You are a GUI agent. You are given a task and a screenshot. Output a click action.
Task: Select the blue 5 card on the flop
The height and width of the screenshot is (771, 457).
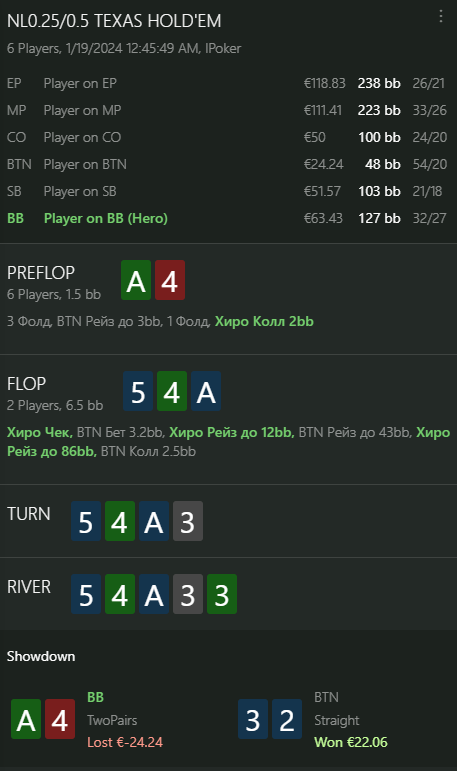tap(138, 391)
